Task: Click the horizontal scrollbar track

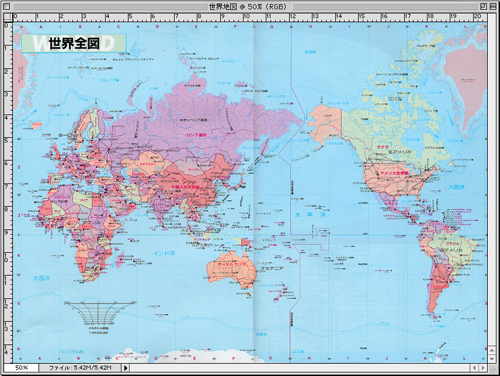Action: coord(300,368)
